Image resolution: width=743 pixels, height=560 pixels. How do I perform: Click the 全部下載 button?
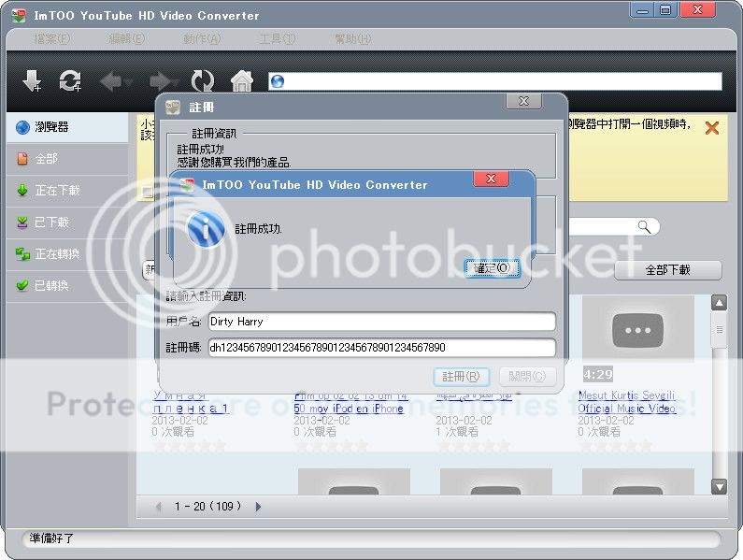667,270
